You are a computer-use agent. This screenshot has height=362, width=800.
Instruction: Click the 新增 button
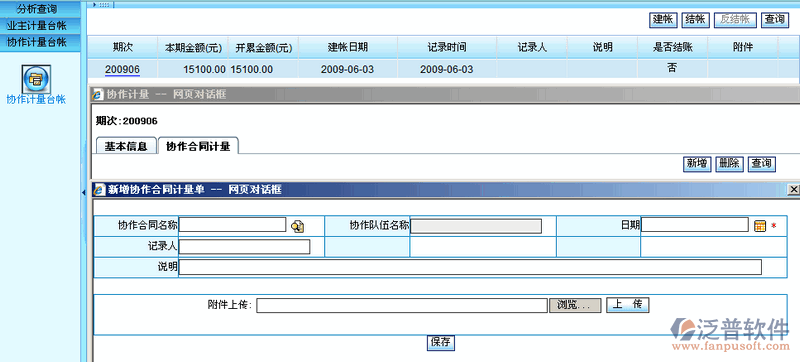point(697,164)
